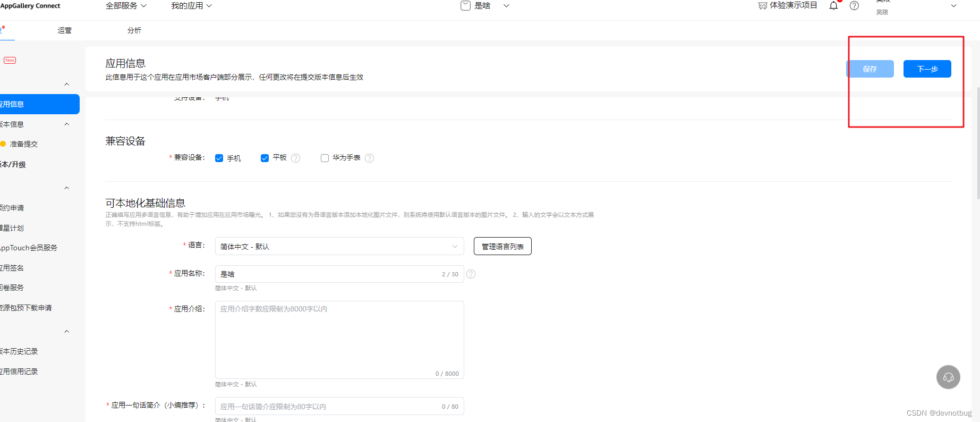Click the 体验演示项目 demo project icon
The image size is (980, 422).
pos(763,6)
